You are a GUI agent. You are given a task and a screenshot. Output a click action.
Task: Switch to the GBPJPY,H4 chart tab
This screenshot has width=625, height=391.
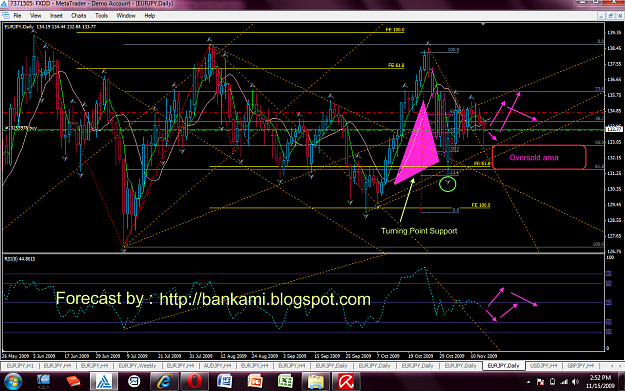[581, 365]
